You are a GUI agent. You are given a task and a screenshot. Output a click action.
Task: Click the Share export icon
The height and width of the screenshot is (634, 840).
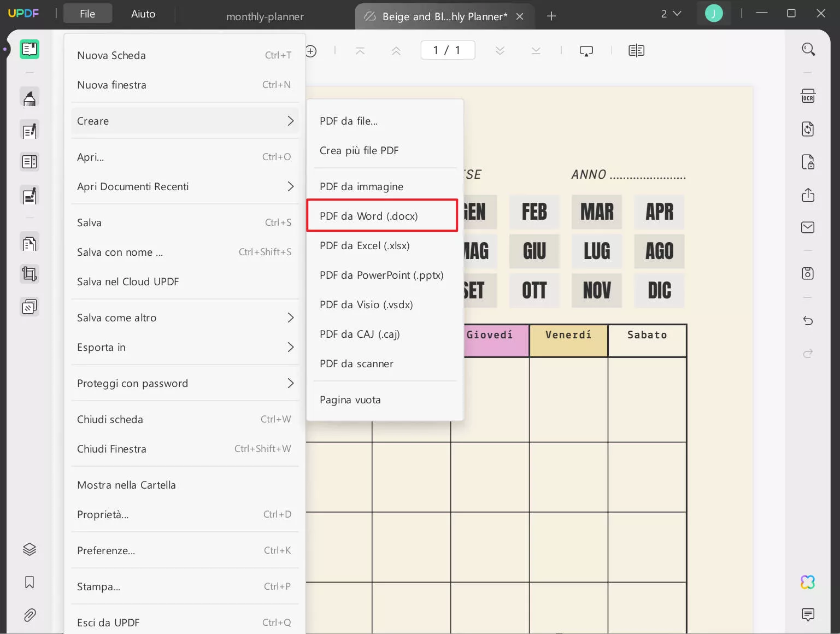coord(808,195)
